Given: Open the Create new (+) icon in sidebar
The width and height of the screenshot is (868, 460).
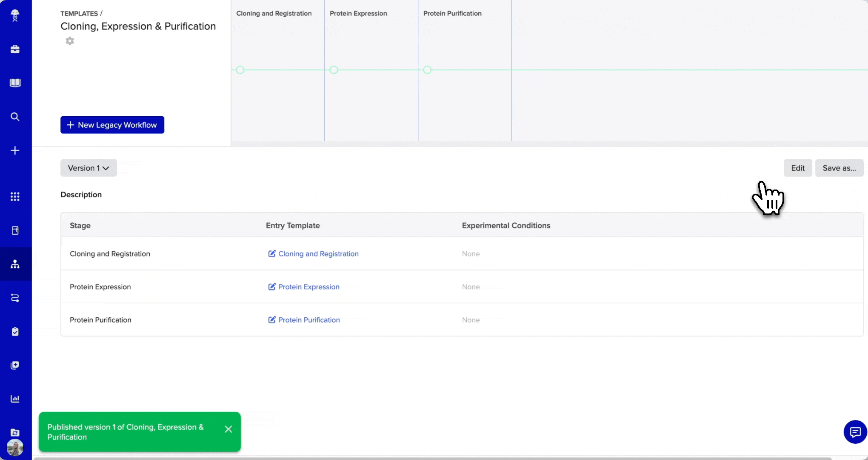Looking at the screenshot, I should [x=15, y=150].
